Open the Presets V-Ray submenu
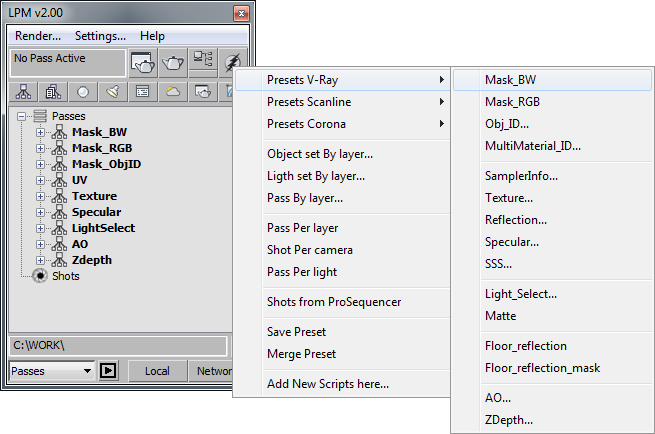Image resolution: width=655 pixels, height=434 pixels. tap(342, 80)
